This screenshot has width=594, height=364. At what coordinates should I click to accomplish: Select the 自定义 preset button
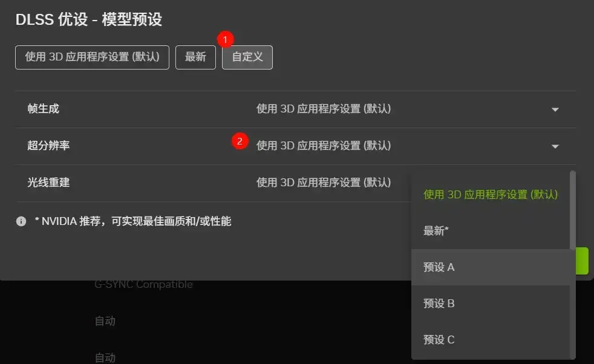click(x=247, y=57)
